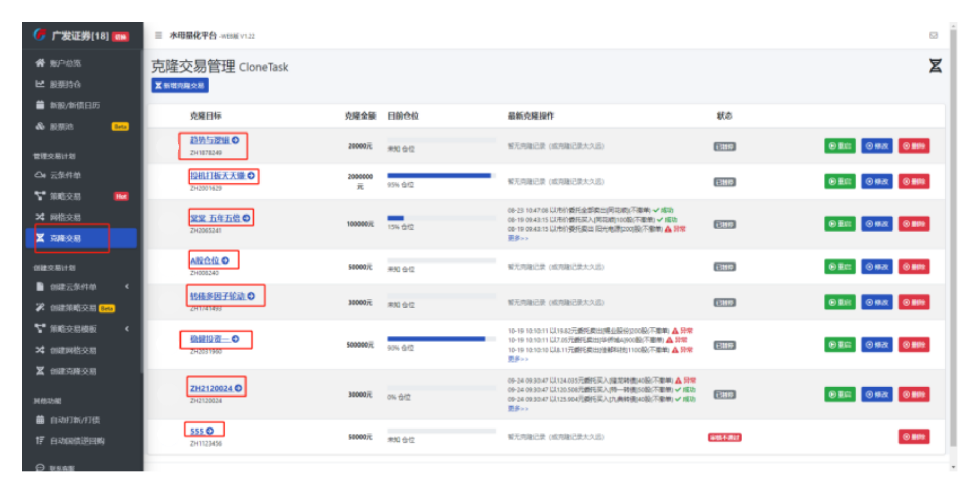Open 策略交易 in the sidebar
Image resolution: width=980 pixels, height=494 pixels.
(x=66, y=196)
